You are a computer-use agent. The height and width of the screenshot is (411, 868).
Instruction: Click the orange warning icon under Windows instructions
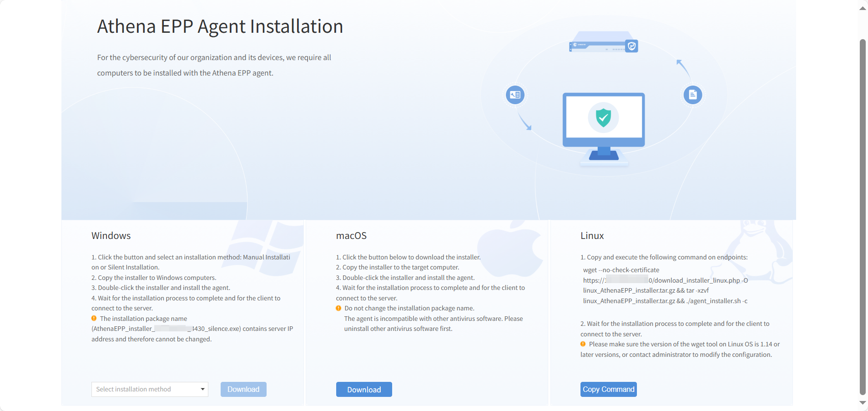point(94,319)
